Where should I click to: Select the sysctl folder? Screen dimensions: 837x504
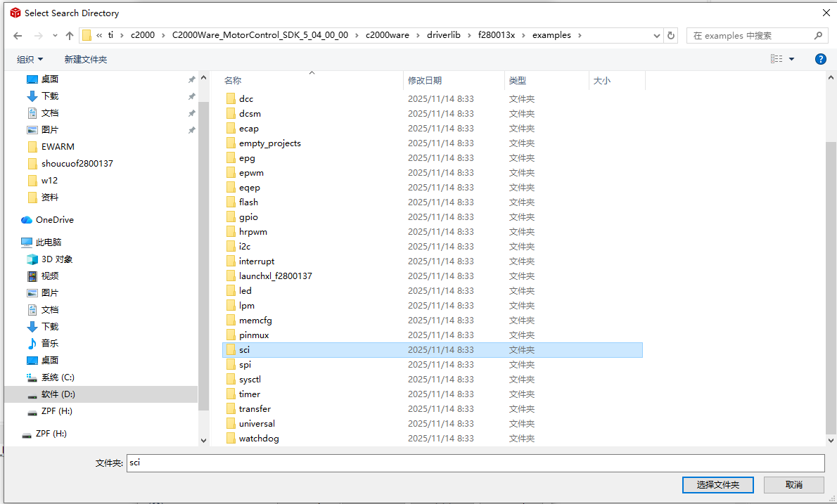pos(250,380)
